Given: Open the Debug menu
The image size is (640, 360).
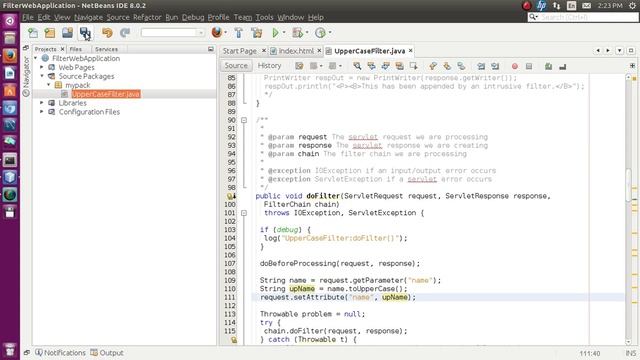Looking at the screenshot, I should [x=193, y=17].
